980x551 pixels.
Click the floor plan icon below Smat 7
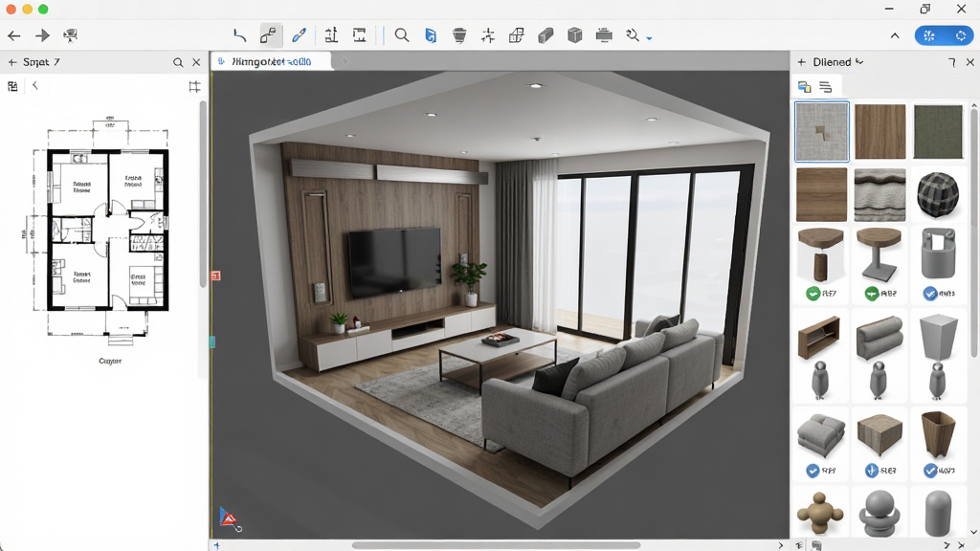(x=12, y=86)
